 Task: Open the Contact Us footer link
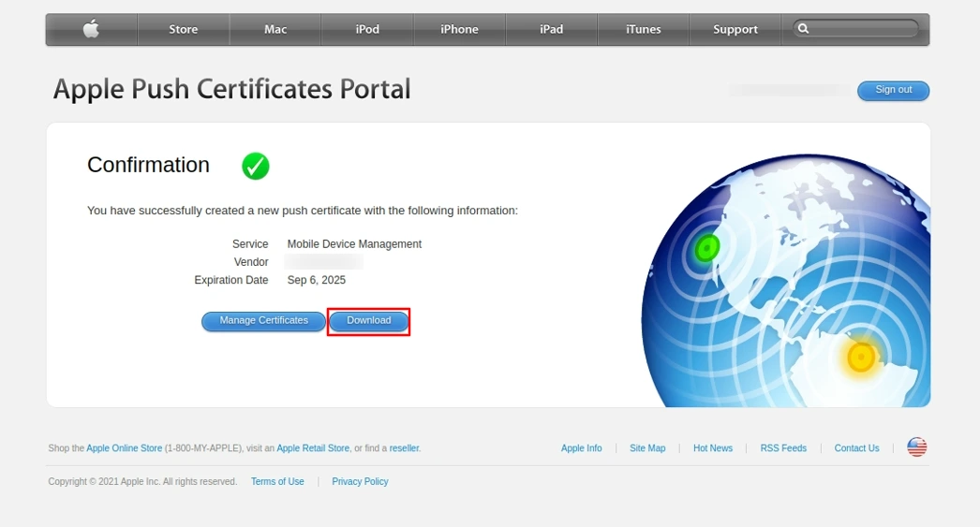[857, 448]
